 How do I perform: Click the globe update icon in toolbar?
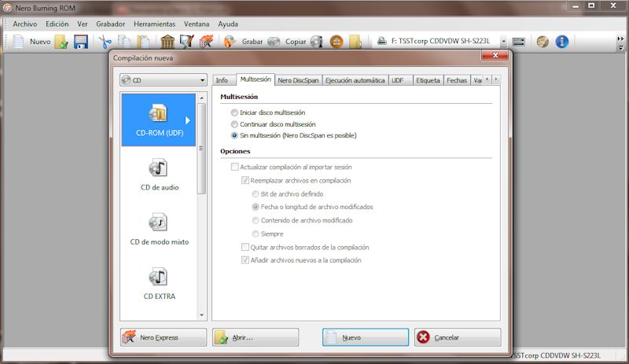tap(543, 42)
